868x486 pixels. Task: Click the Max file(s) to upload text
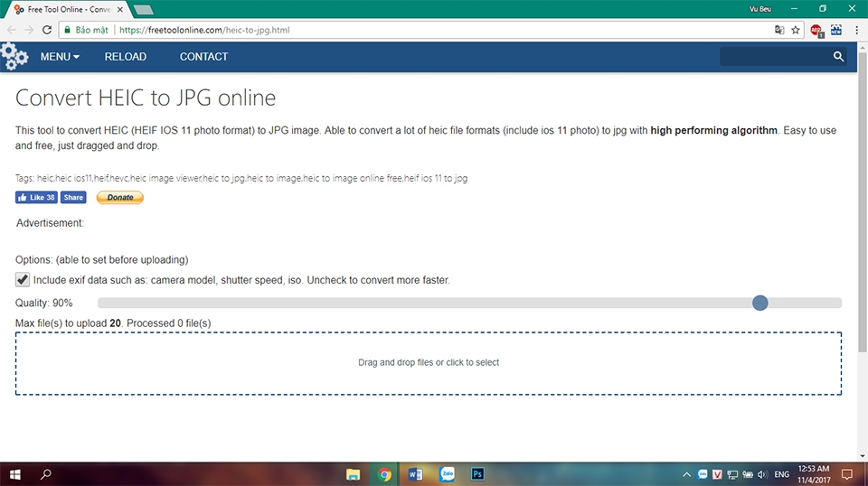[113, 322]
